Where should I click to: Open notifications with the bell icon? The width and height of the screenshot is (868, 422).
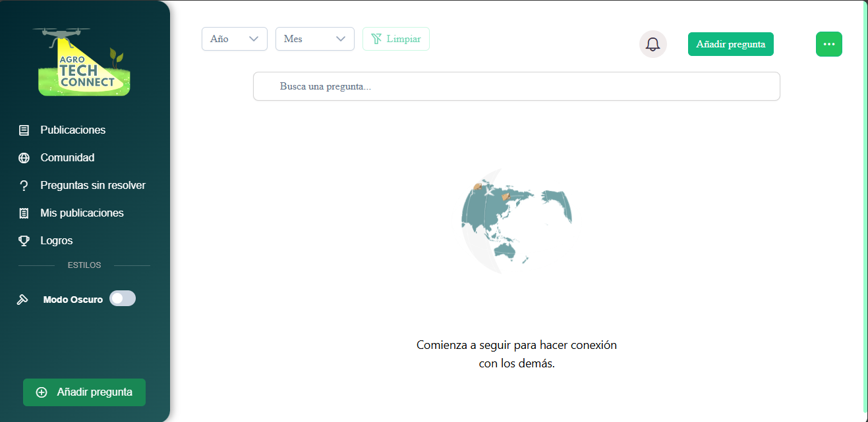coord(652,44)
